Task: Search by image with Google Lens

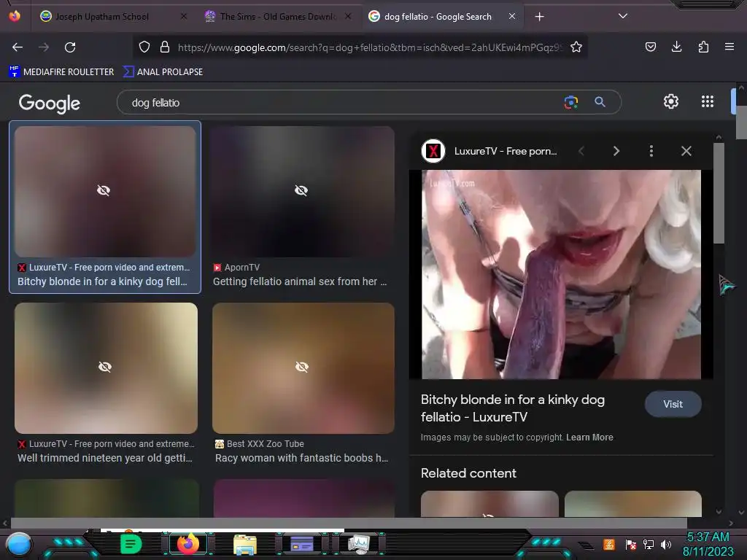Action: [x=570, y=102]
